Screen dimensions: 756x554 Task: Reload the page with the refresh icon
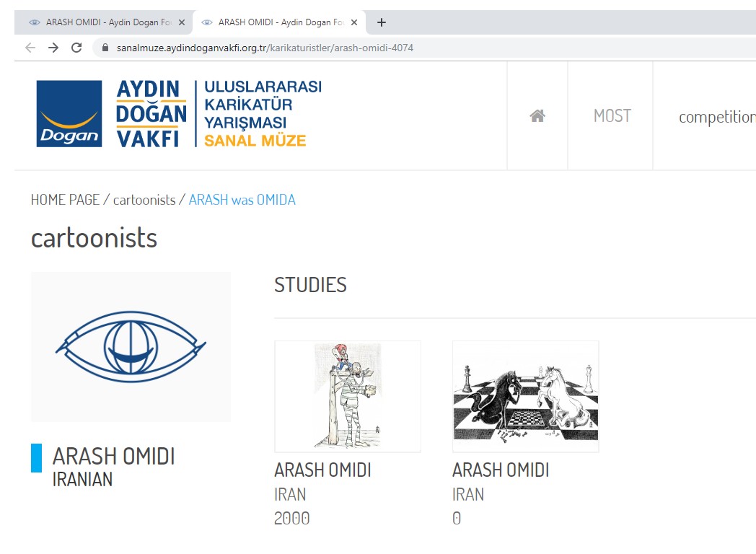tap(76, 48)
